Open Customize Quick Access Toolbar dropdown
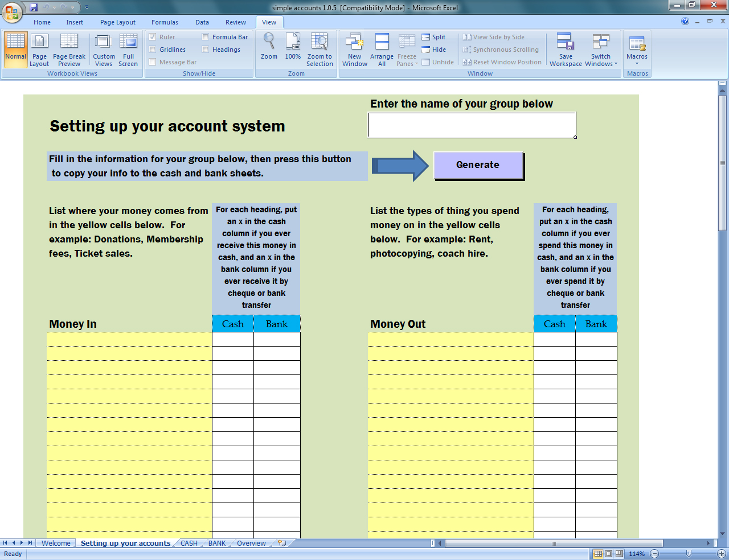The width and height of the screenshot is (729, 560). point(87,7)
